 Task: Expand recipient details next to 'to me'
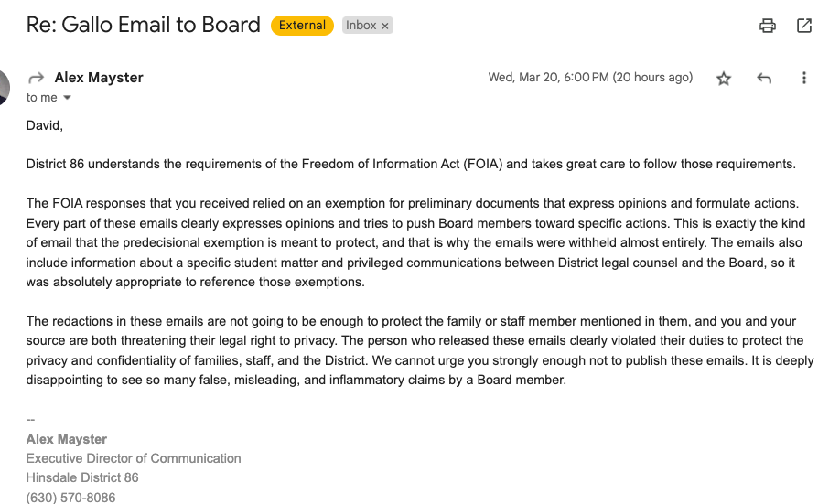pos(67,98)
